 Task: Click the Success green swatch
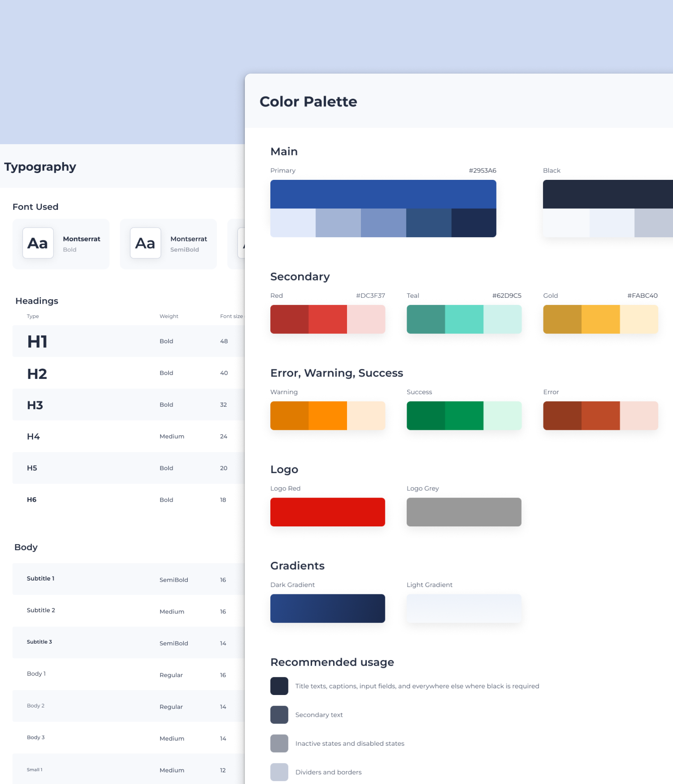pyautogui.click(x=464, y=415)
